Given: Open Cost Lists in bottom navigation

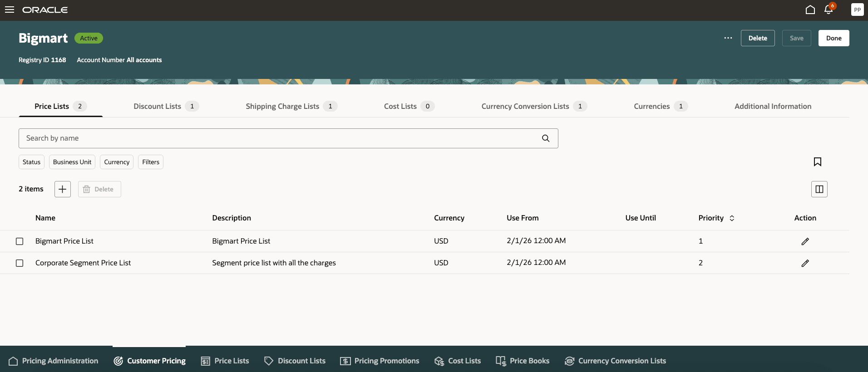Looking at the screenshot, I should pos(458,361).
